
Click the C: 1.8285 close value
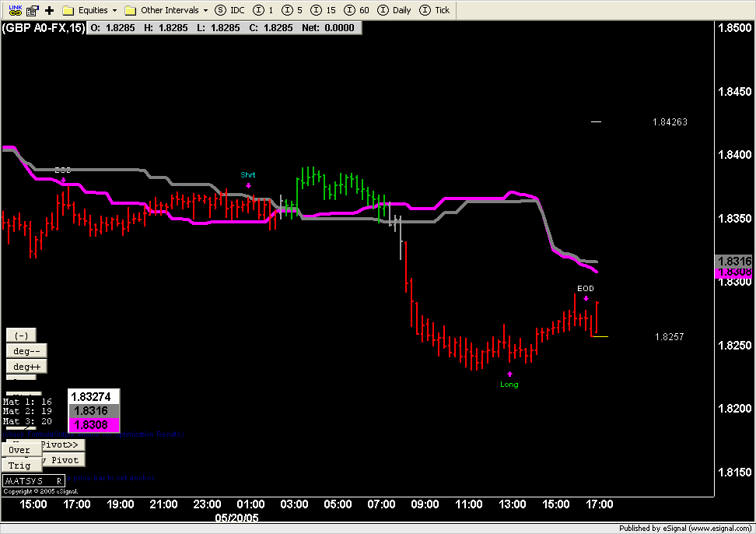coord(271,28)
